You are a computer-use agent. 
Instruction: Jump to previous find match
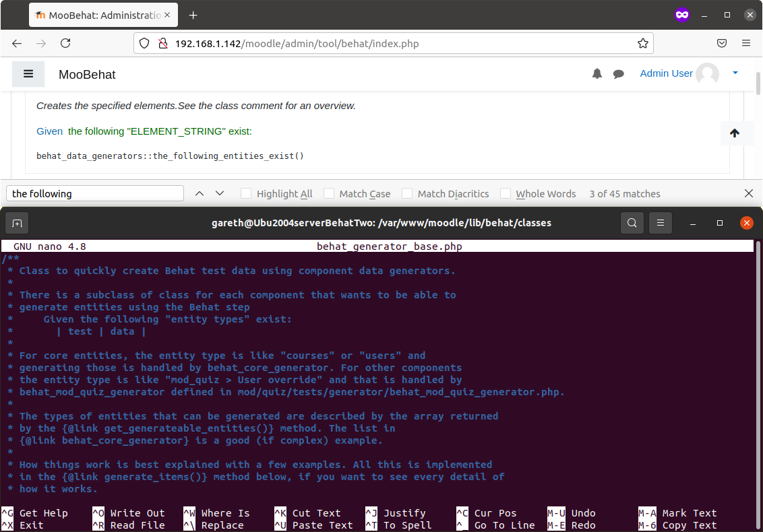pyautogui.click(x=200, y=193)
